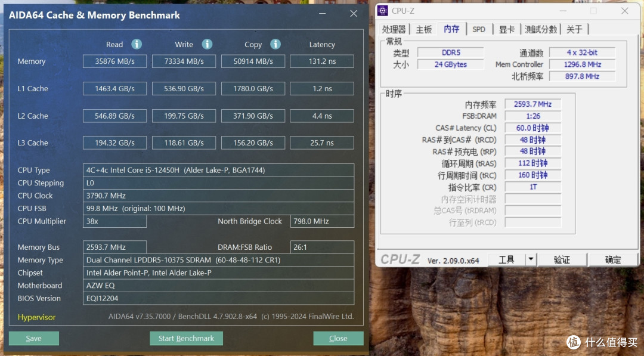Click the 工具 button in CPU-Z
This screenshot has height=356, width=644.
click(x=506, y=259)
